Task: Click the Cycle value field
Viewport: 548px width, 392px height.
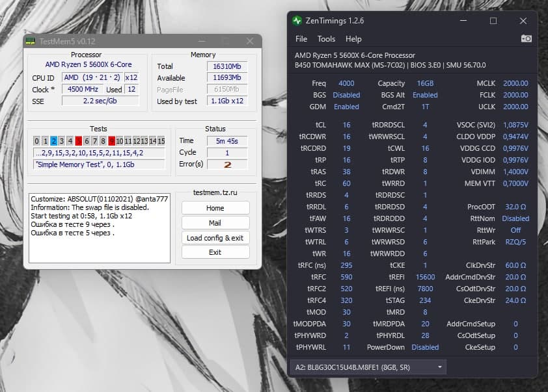Action: tap(227, 153)
